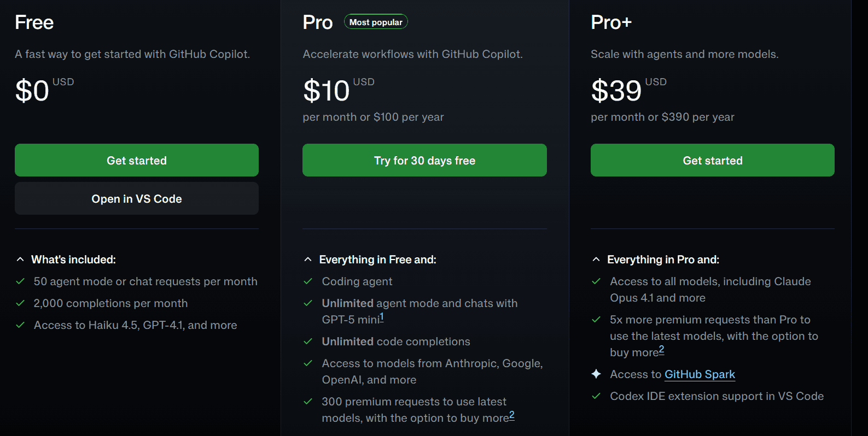Click the checkmark beside 50 agent mode requests
Image resolution: width=868 pixels, height=436 pixels.
pyautogui.click(x=20, y=281)
